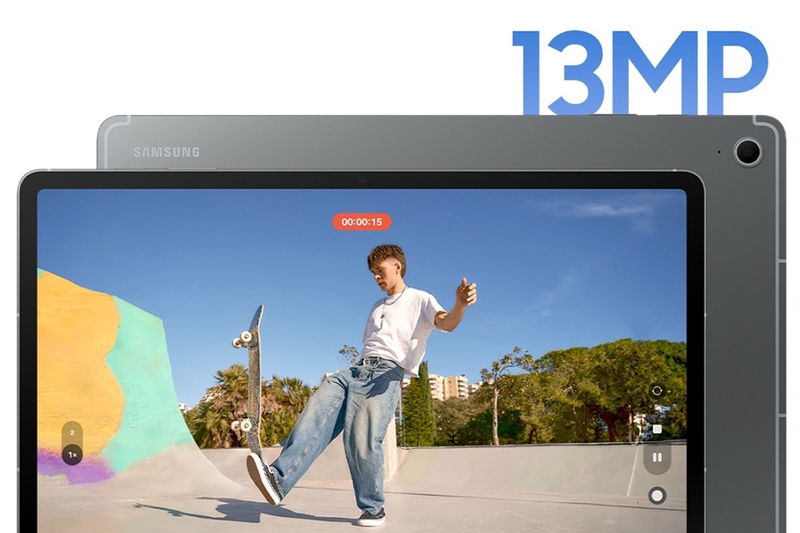Tap the yellow painted ramp area
Image resolution: width=800 pixels, height=533 pixels.
pos(77,358)
